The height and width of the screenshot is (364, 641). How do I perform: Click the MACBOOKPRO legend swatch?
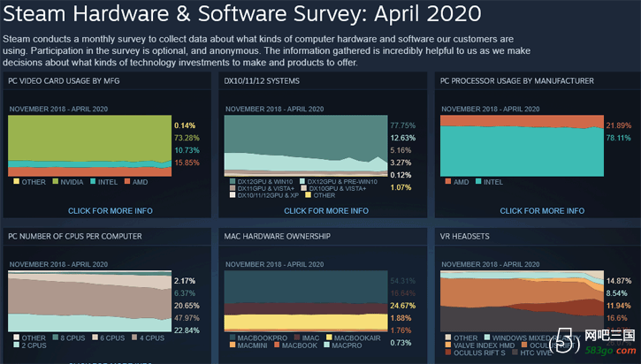[233, 337]
